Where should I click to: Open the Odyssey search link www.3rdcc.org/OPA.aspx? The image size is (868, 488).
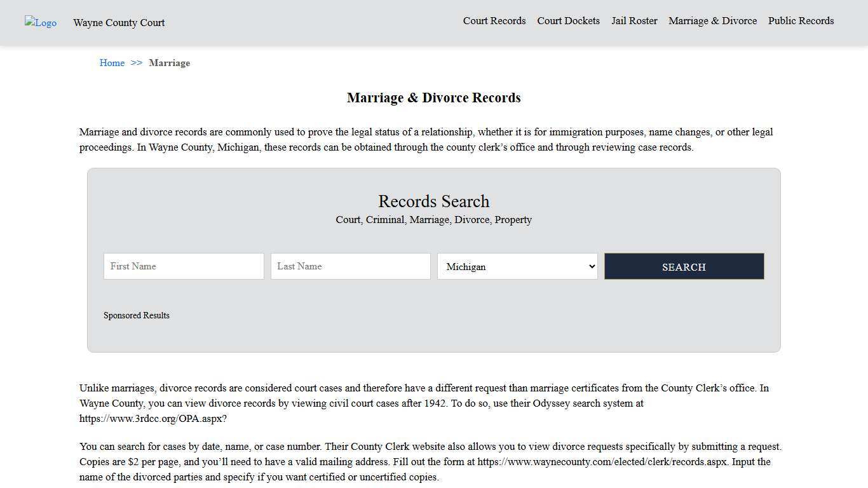tap(151, 418)
